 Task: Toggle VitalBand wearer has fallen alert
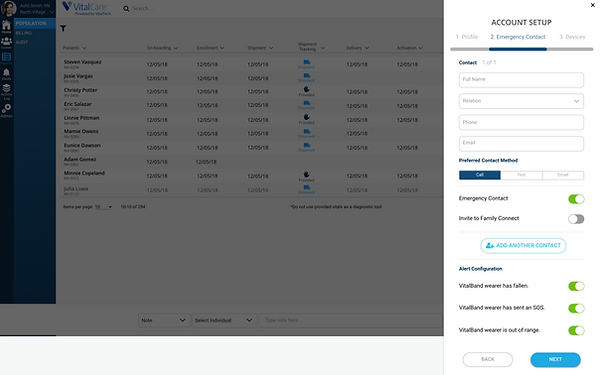click(576, 286)
